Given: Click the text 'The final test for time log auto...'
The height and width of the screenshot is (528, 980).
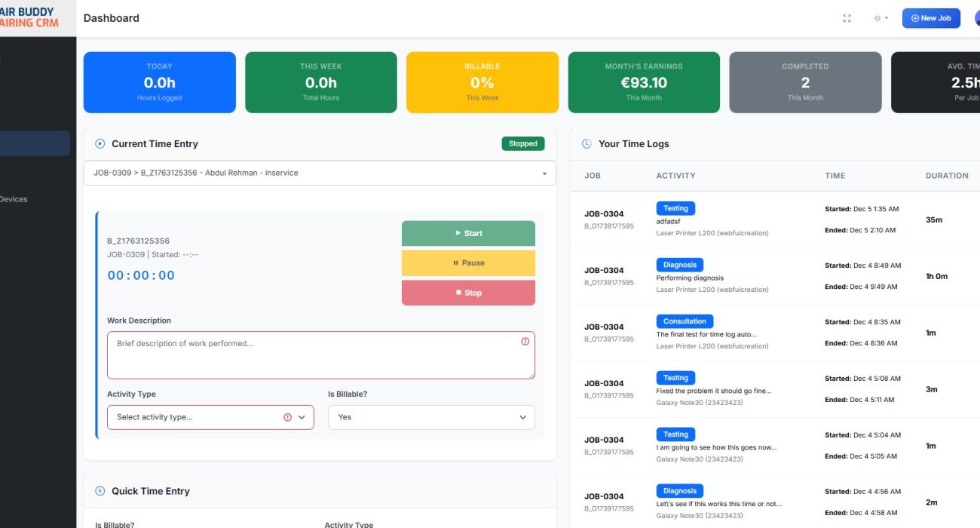Looking at the screenshot, I should (x=706, y=334).
